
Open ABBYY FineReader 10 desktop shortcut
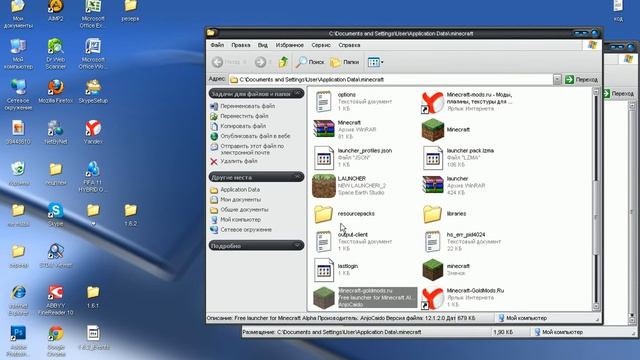coord(56,300)
